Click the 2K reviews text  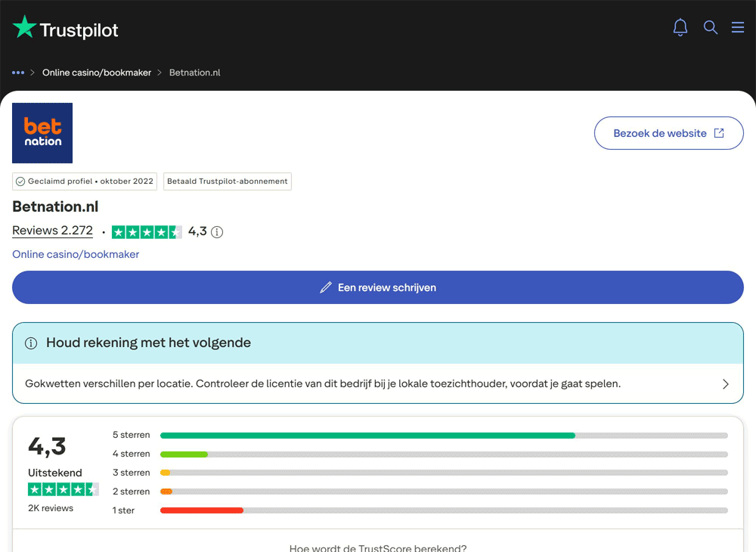(x=51, y=508)
